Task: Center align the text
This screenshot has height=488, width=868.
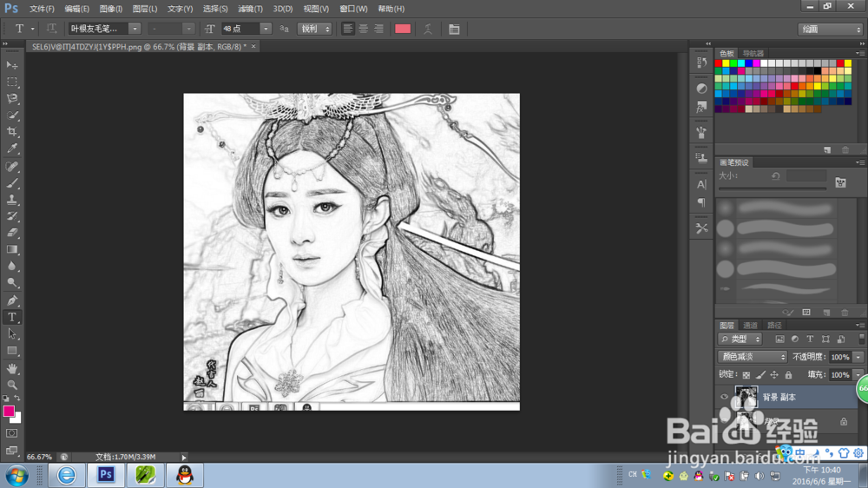Action: tap(363, 29)
